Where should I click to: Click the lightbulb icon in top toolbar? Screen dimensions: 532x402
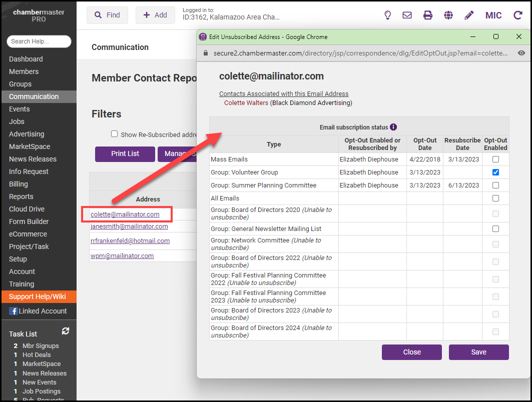[x=387, y=15]
